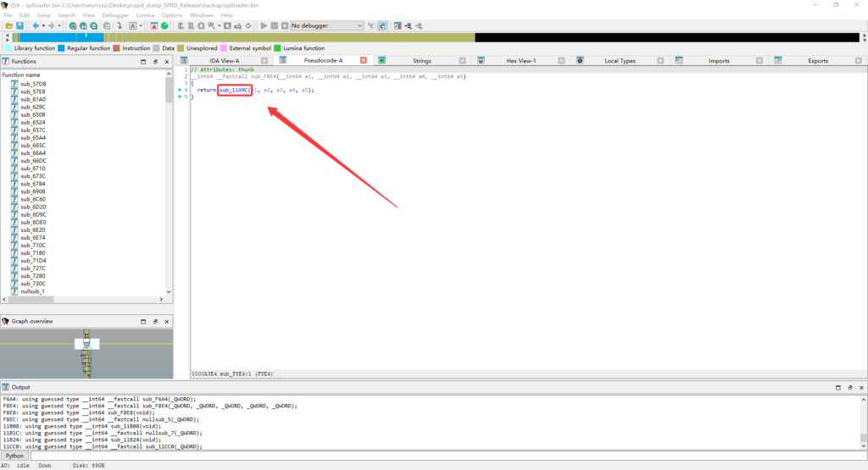Click the green down-arrow jump icon

[120, 25]
